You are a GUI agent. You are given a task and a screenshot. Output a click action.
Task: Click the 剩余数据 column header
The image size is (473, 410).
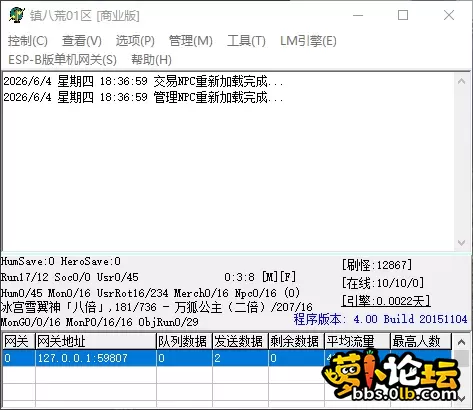tap(296, 341)
